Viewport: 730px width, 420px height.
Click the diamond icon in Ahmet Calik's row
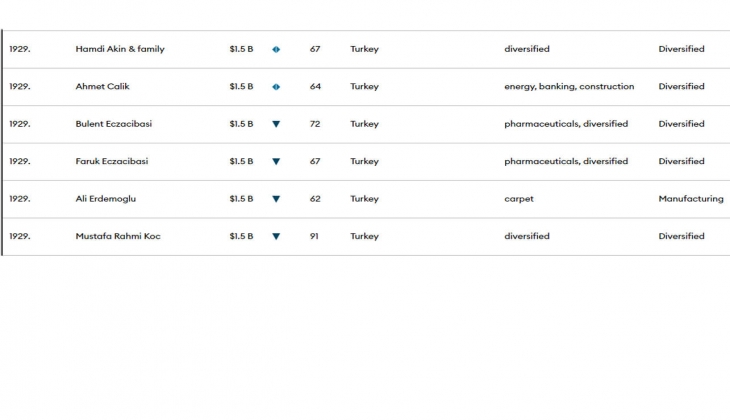coord(276,87)
